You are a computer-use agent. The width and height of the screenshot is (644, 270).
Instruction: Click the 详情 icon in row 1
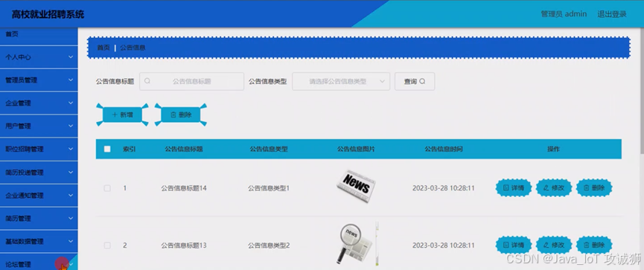point(506,188)
